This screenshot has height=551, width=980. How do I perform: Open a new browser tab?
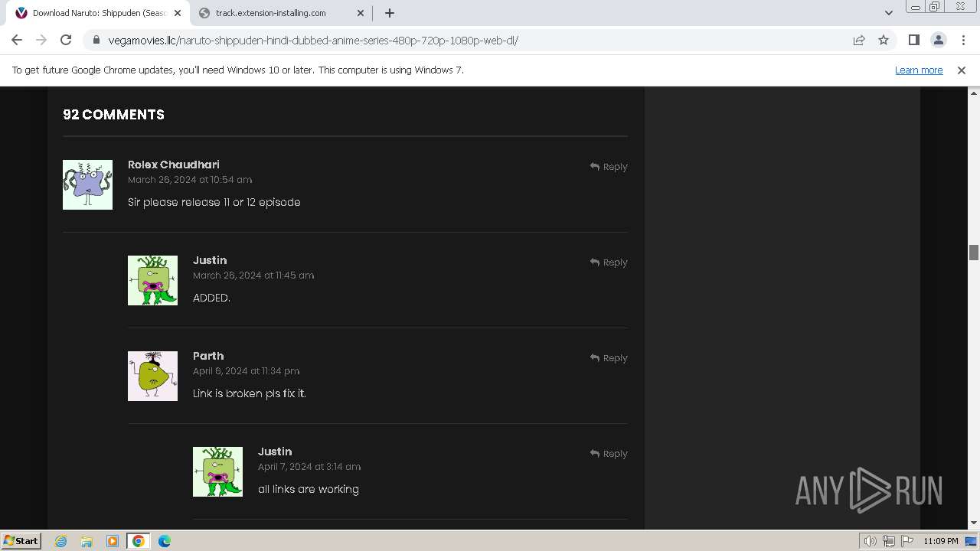[390, 13]
